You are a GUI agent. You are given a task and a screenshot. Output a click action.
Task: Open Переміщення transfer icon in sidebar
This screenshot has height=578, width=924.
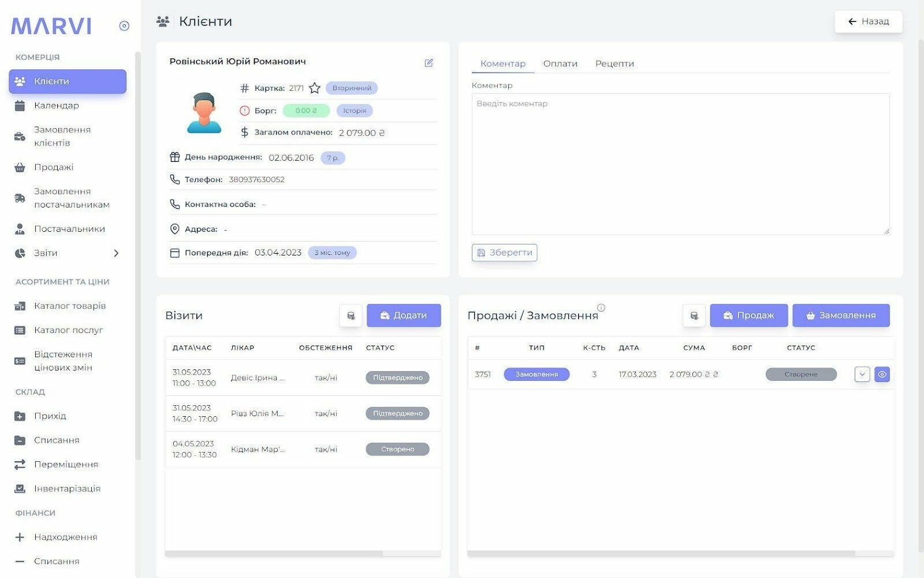click(x=20, y=464)
